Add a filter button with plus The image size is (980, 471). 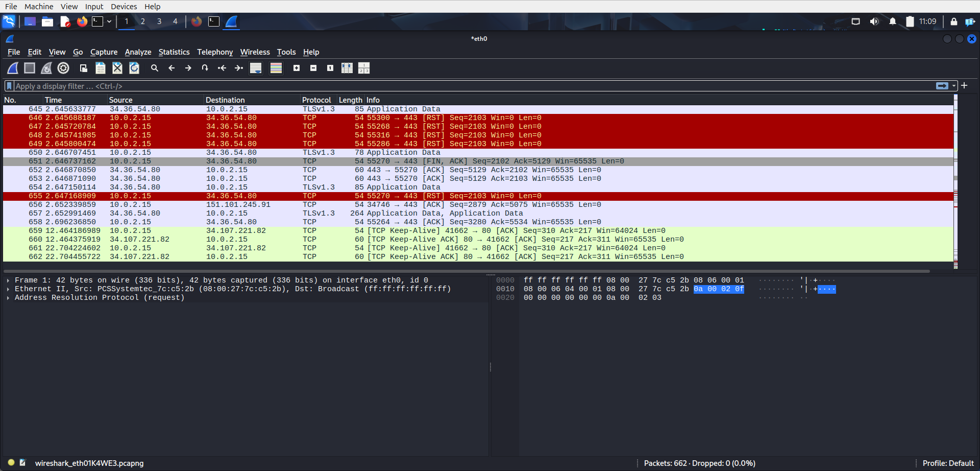click(964, 86)
